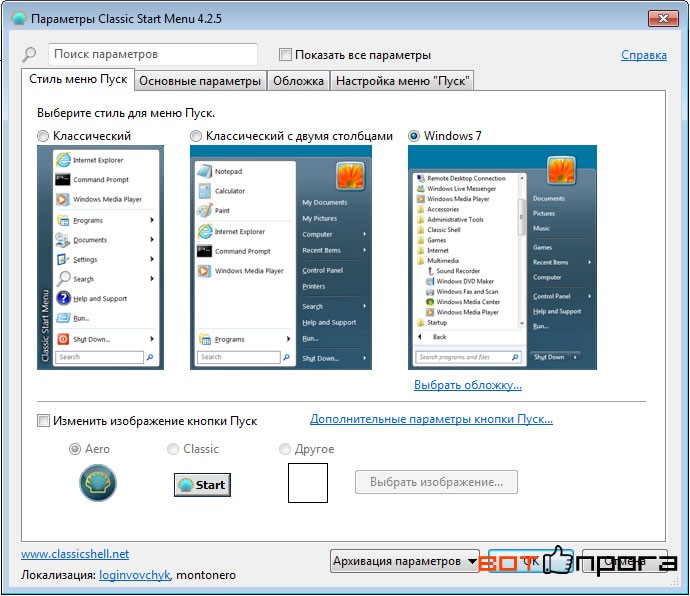Click Programs arrow in two-column preview
The image size is (690, 596).
pos(288,339)
